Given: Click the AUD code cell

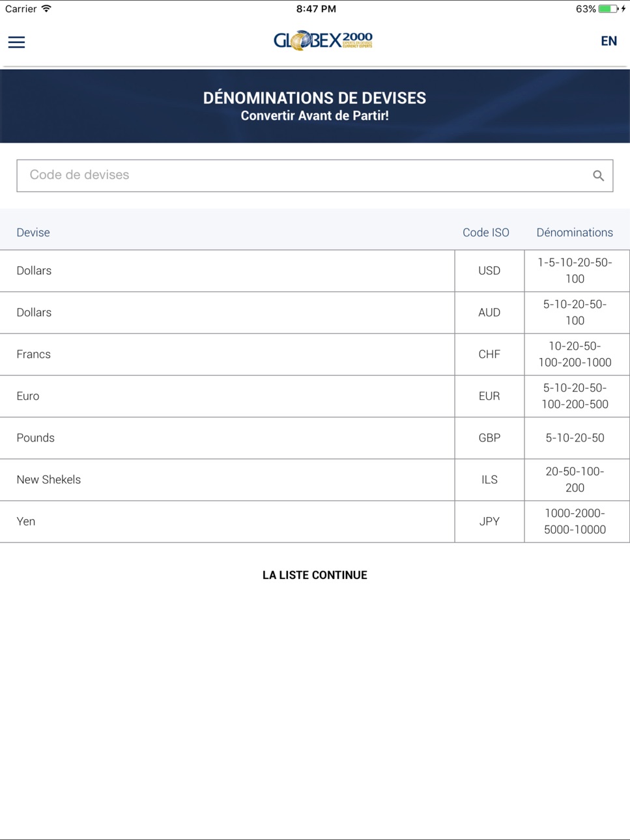Looking at the screenshot, I should click(x=489, y=313).
